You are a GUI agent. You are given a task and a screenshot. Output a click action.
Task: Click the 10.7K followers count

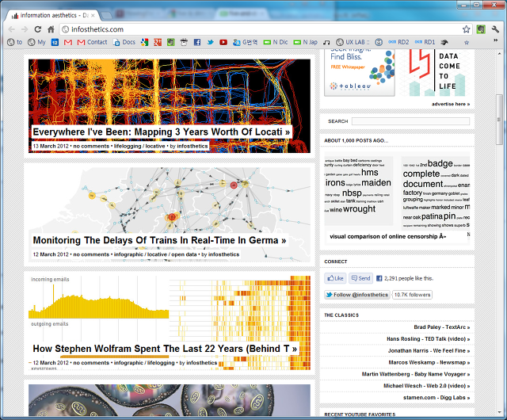coord(412,295)
